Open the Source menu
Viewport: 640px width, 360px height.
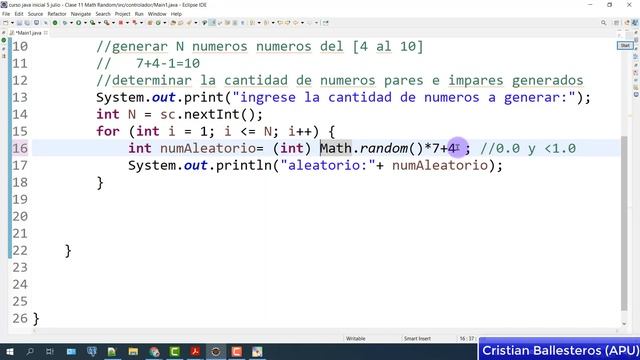35,14
